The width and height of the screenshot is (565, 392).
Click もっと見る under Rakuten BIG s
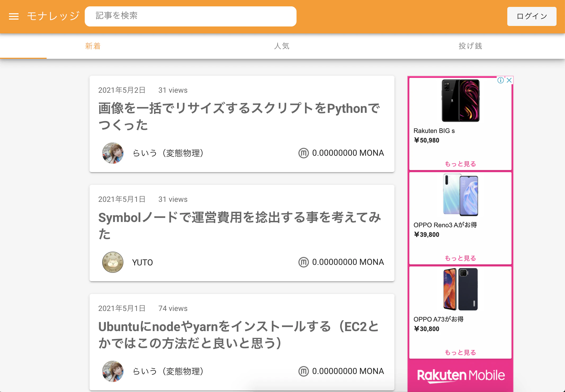click(460, 164)
